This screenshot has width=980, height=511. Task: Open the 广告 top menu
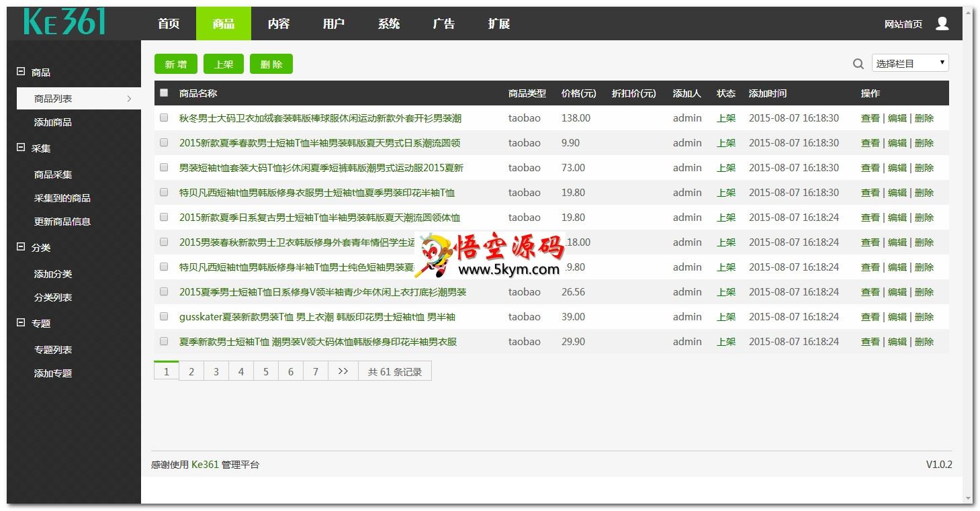pos(444,24)
